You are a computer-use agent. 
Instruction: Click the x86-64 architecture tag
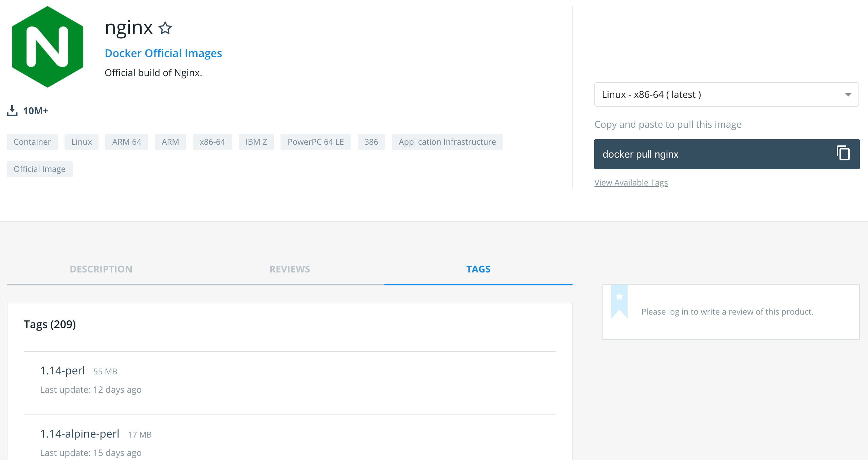pos(212,142)
